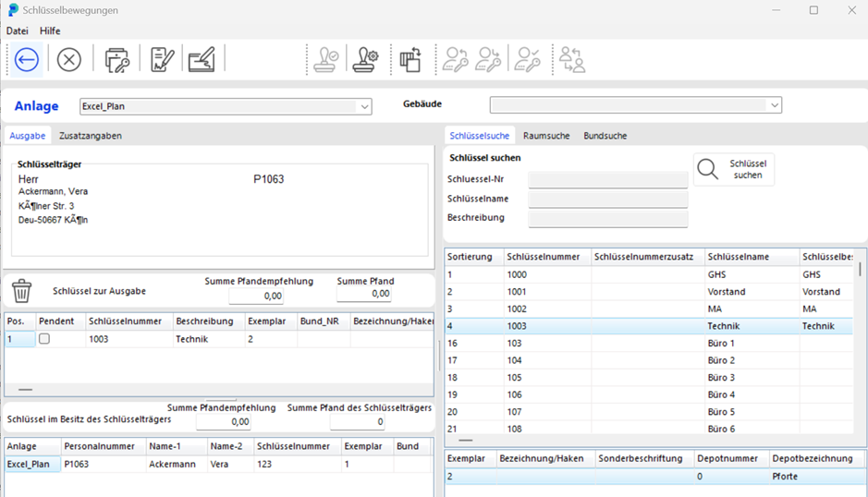Click the signed document toolbar icon
Image resolution: width=868 pixels, height=497 pixels.
[162, 60]
